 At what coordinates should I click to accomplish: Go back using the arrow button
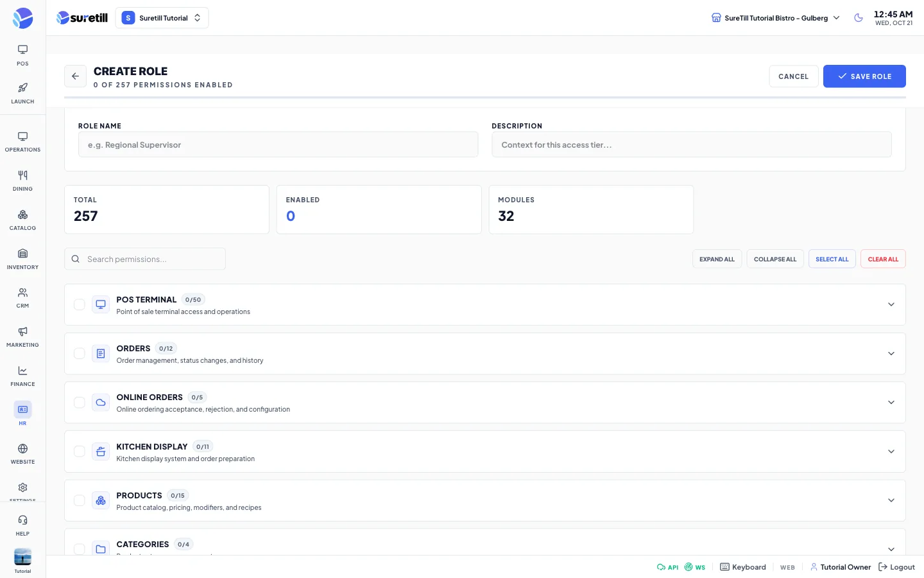[x=75, y=76]
